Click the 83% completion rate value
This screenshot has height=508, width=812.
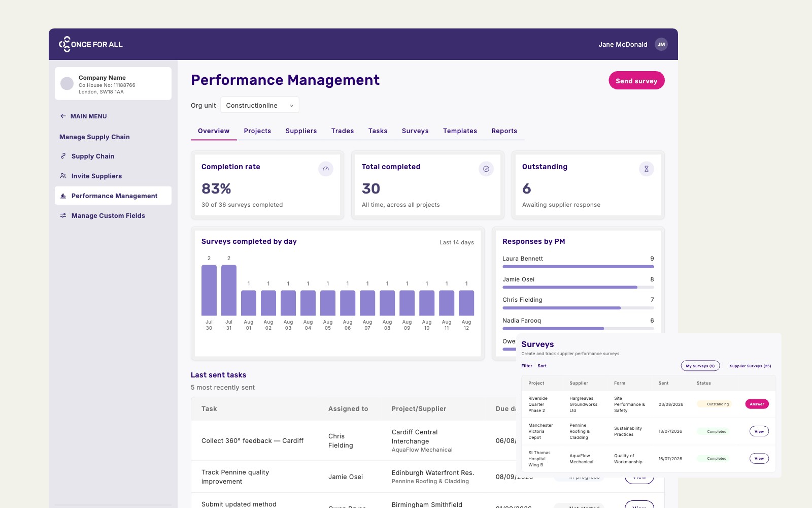(x=216, y=188)
